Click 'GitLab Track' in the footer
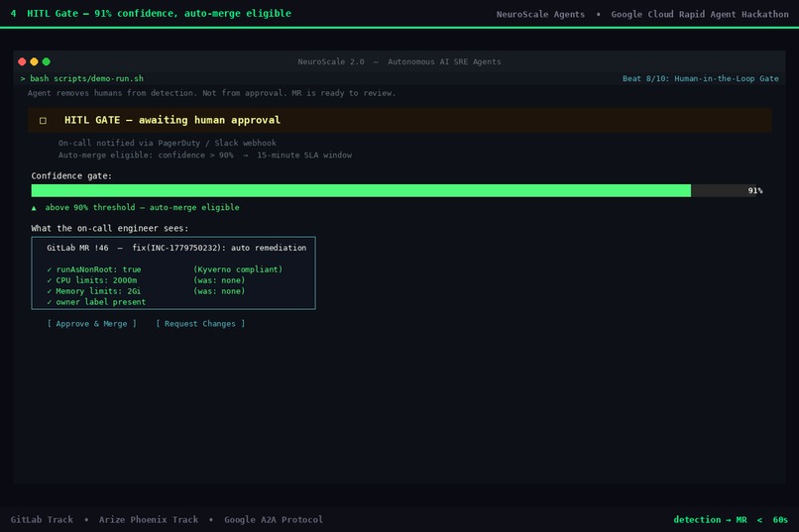 pyautogui.click(x=42, y=520)
